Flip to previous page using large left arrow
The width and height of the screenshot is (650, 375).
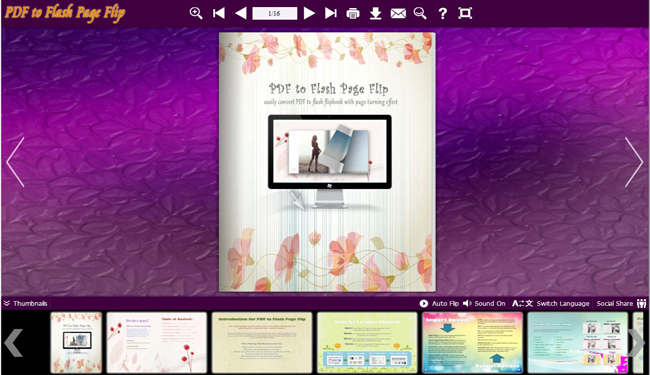click(x=16, y=162)
